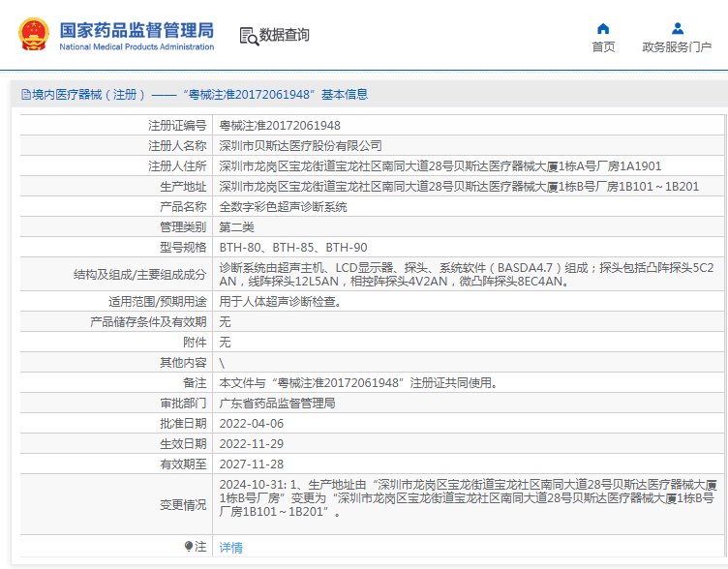The height and width of the screenshot is (569, 728).
Task: Click the home house icon
Action: 603,28
